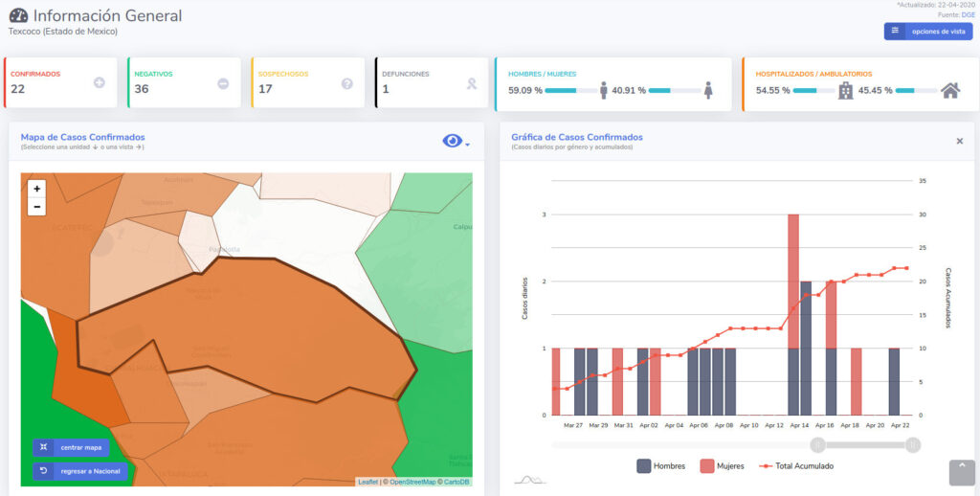Open the opciones de vista menu
Image resolution: width=980 pixels, height=496 pixels.
click(927, 32)
